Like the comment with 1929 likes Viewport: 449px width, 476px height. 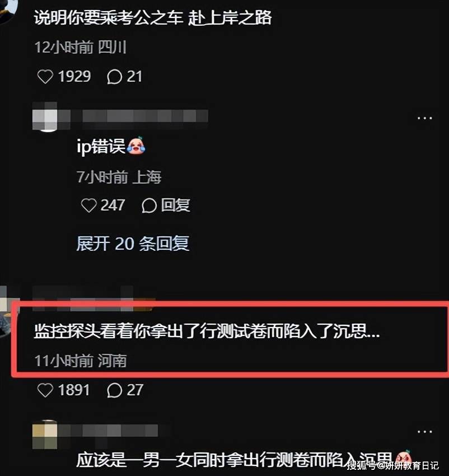[x=45, y=77]
